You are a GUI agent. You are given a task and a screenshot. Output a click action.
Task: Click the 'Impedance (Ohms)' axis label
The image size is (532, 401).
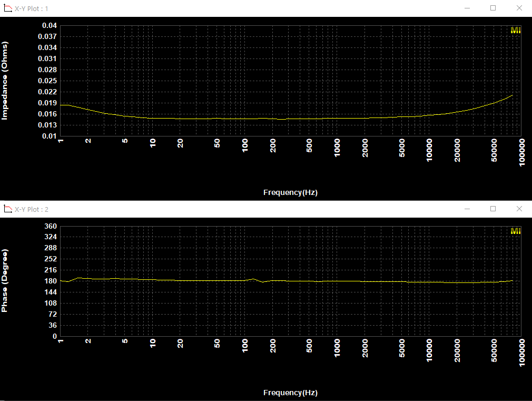(5, 81)
